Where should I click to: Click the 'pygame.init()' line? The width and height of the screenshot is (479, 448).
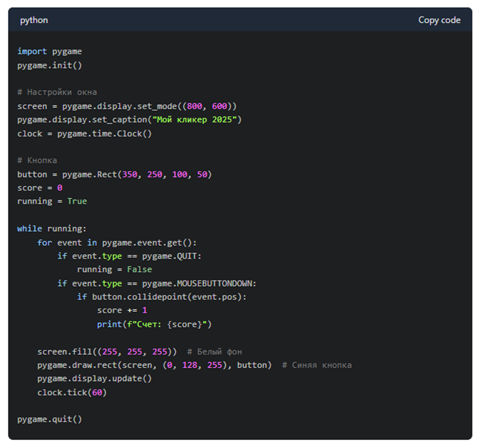tap(50, 65)
